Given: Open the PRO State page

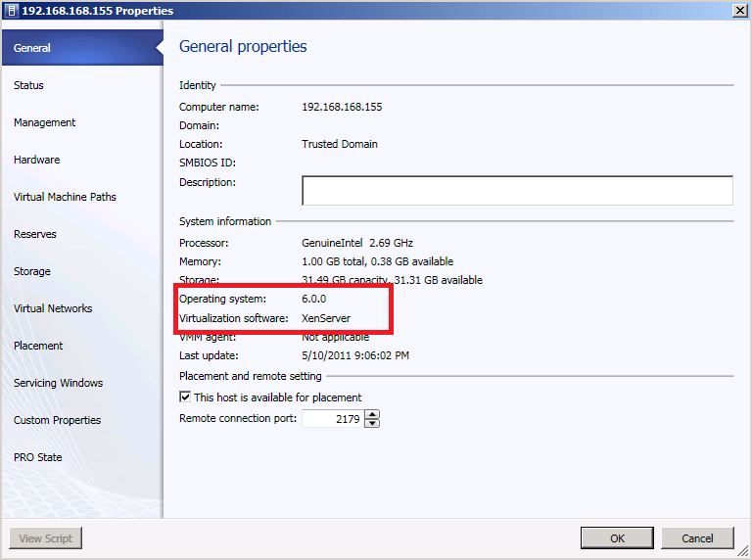Looking at the screenshot, I should pos(38,457).
